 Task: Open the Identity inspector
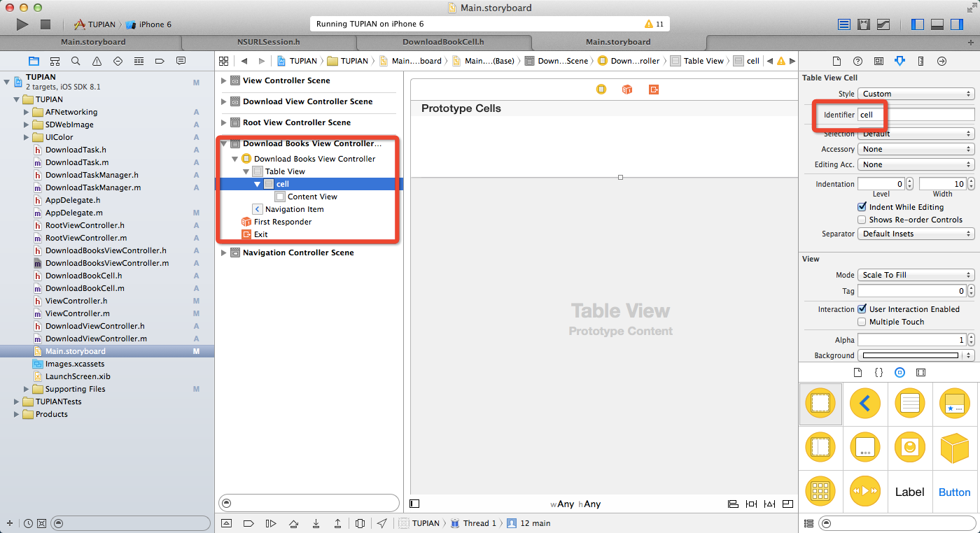(x=878, y=61)
